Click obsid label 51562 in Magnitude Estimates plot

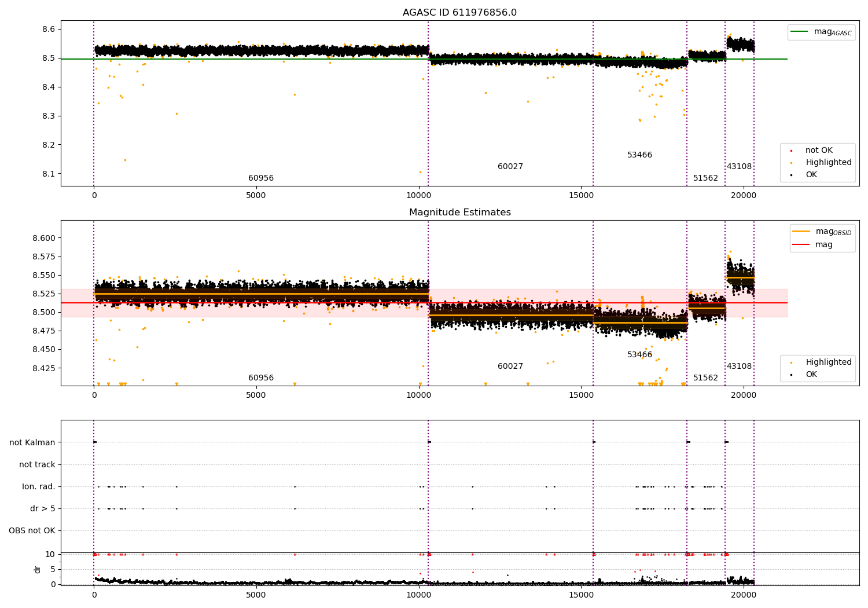(705, 378)
